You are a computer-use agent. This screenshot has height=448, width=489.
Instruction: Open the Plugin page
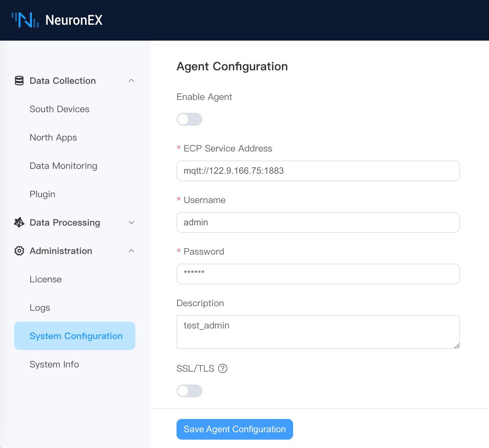click(42, 194)
